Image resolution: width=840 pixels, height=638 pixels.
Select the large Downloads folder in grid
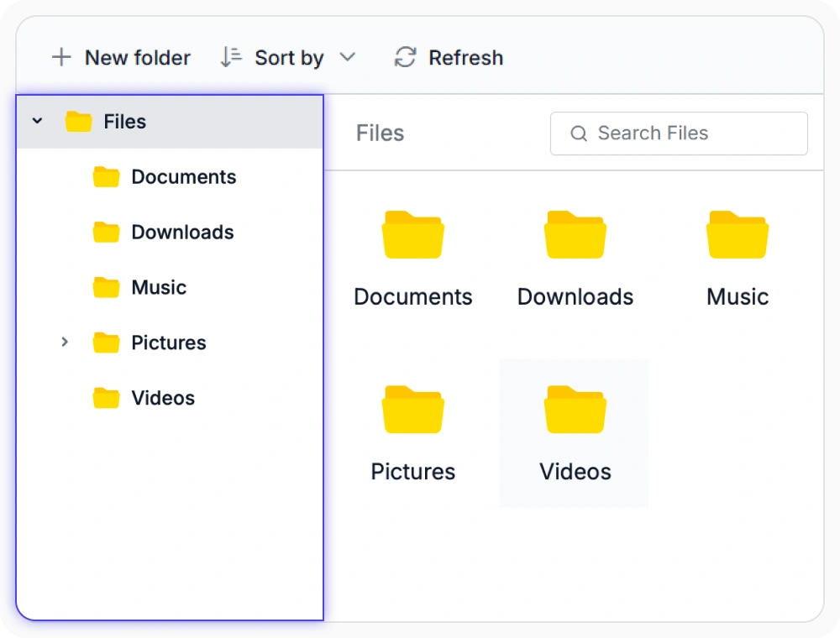pos(575,234)
